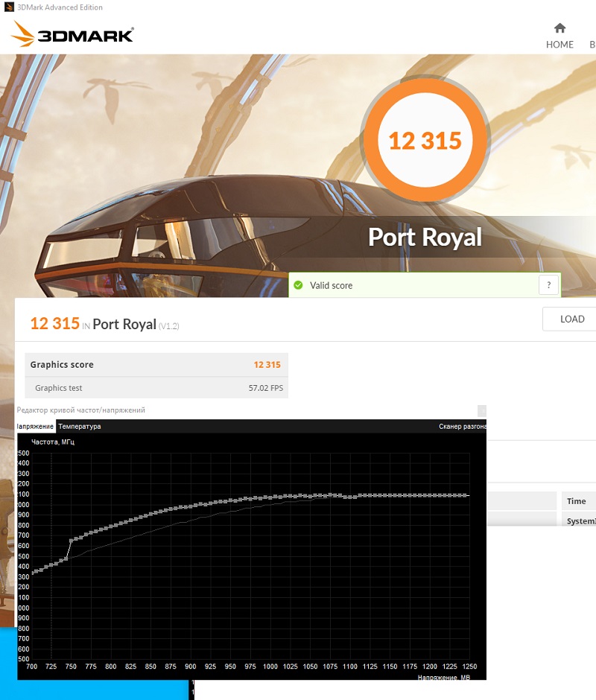
Task: Click the 3DMark Advanced Edition title icon
Action: 9,7
